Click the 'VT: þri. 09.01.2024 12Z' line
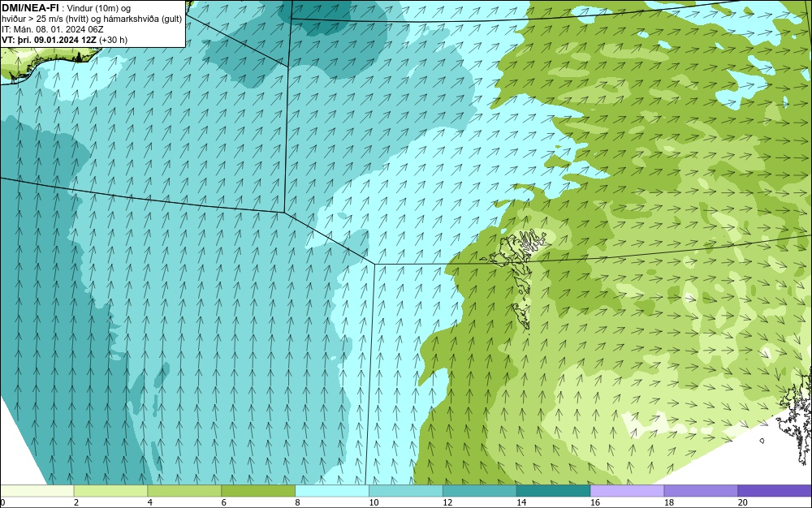 coord(65,40)
